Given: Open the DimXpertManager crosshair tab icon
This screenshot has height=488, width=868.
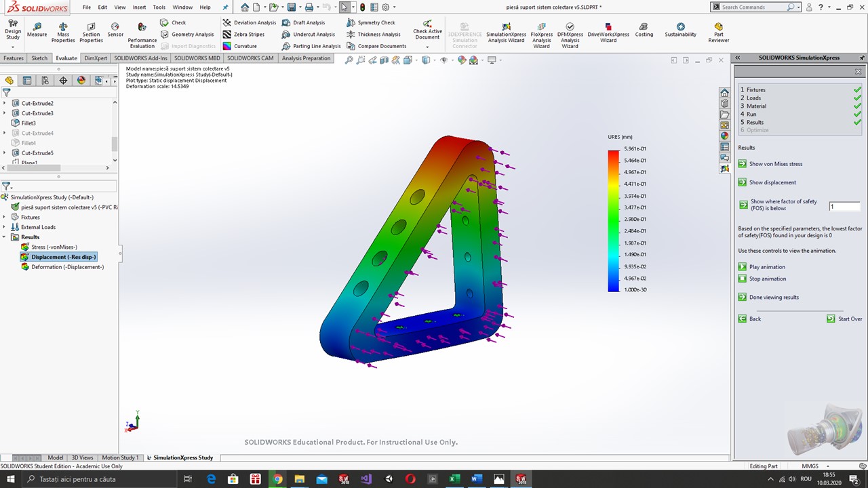Looking at the screenshot, I should pyautogui.click(x=63, y=80).
